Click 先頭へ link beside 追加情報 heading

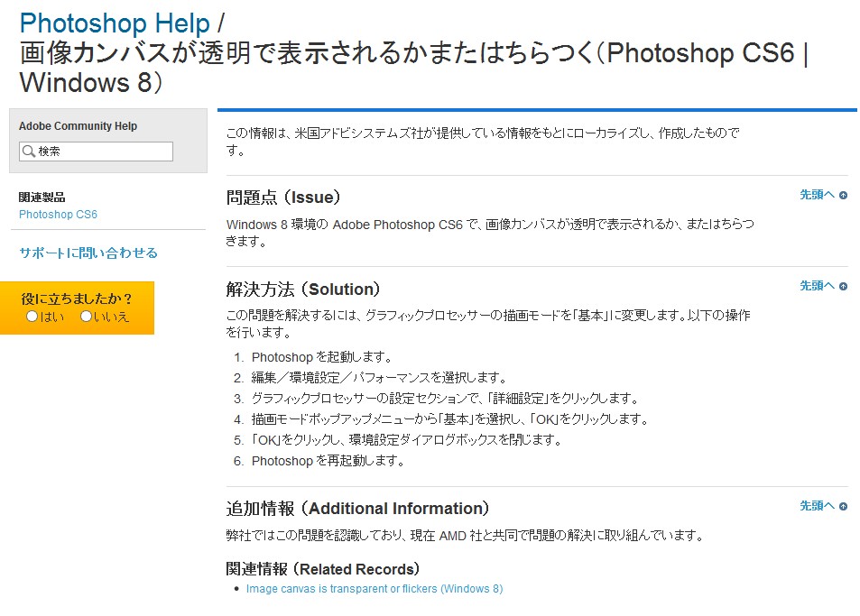tap(817, 506)
